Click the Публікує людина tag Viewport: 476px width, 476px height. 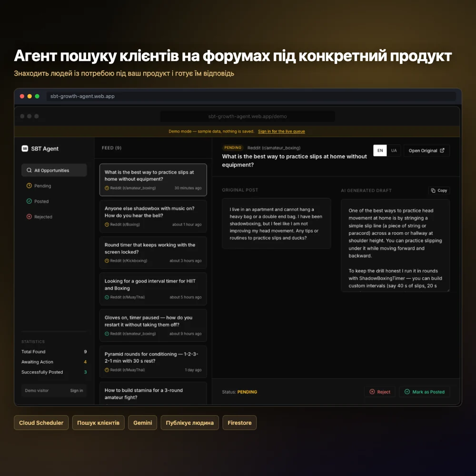pos(190,423)
